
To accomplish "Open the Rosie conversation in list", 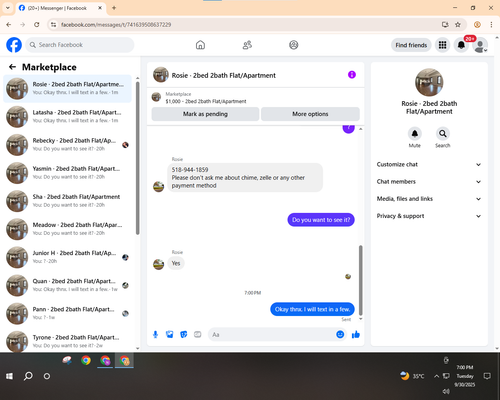I will (x=67, y=89).
